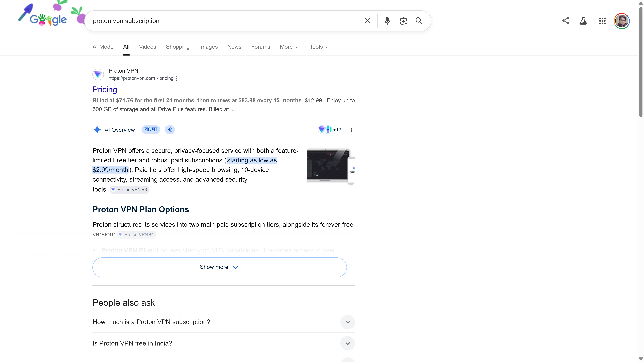Expand AI Overview with Show more
The height and width of the screenshot is (362, 644).
[x=219, y=267]
